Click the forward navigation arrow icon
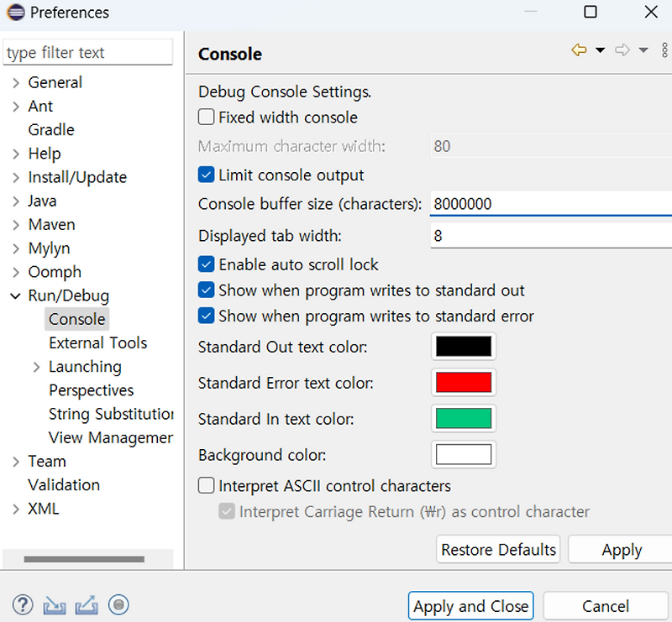Viewport: 672px width, 622px height. pos(622,51)
